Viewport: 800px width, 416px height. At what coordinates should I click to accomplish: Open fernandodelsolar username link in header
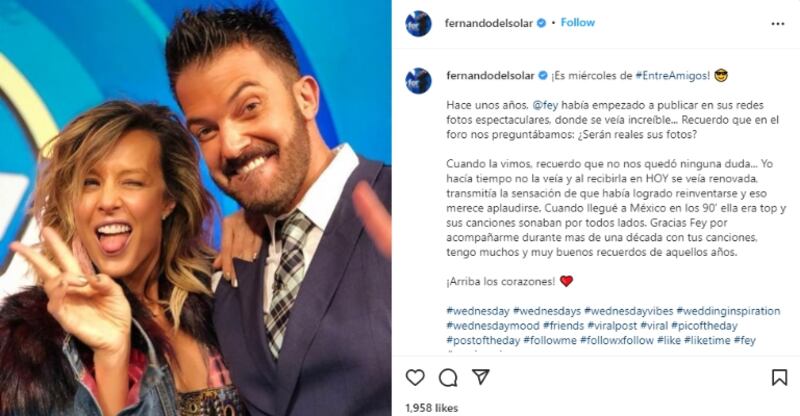[x=489, y=23]
